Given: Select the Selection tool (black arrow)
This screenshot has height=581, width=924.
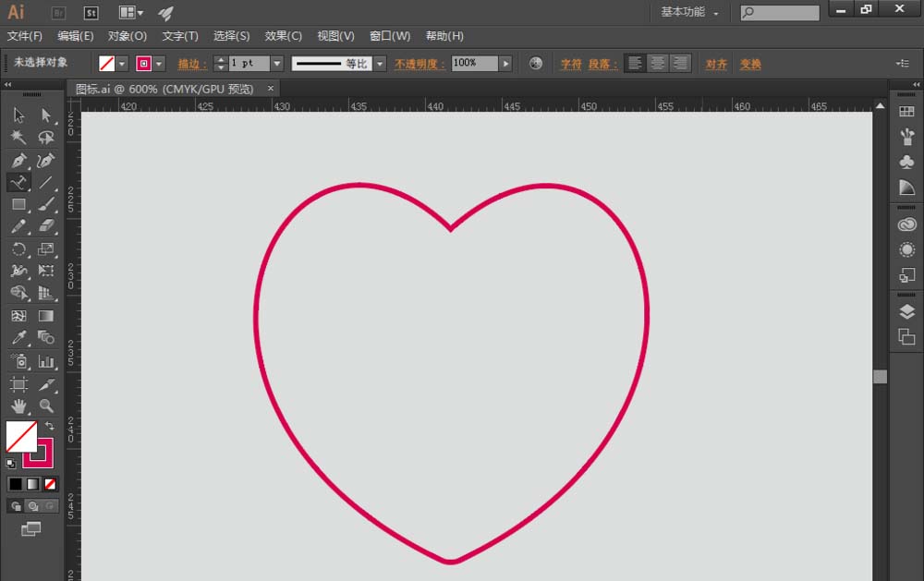Looking at the screenshot, I should [x=18, y=115].
